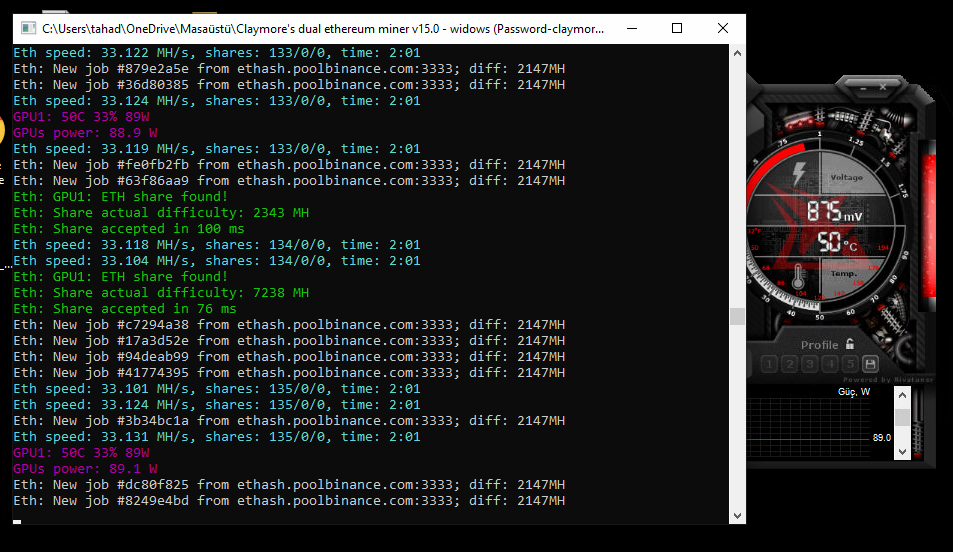
Task: Click the 'Güç, W' graph label
Action: pyautogui.click(x=854, y=392)
